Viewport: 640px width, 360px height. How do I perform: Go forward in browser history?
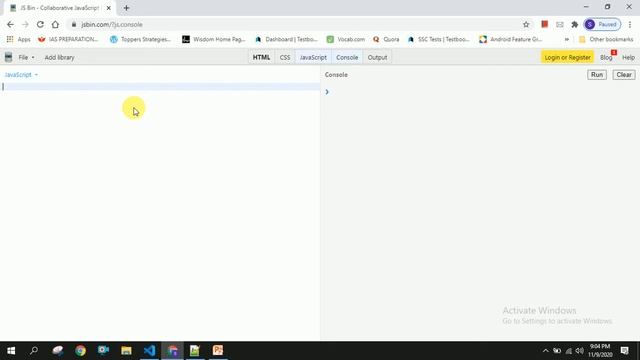(25, 24)
